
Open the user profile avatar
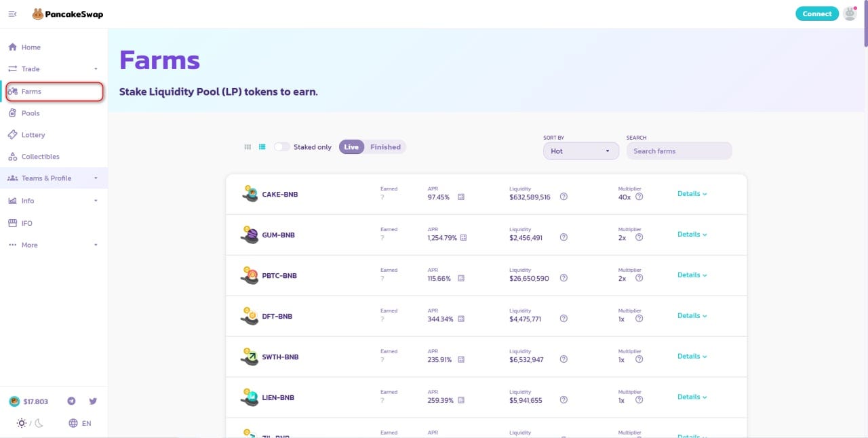[850, 14]
